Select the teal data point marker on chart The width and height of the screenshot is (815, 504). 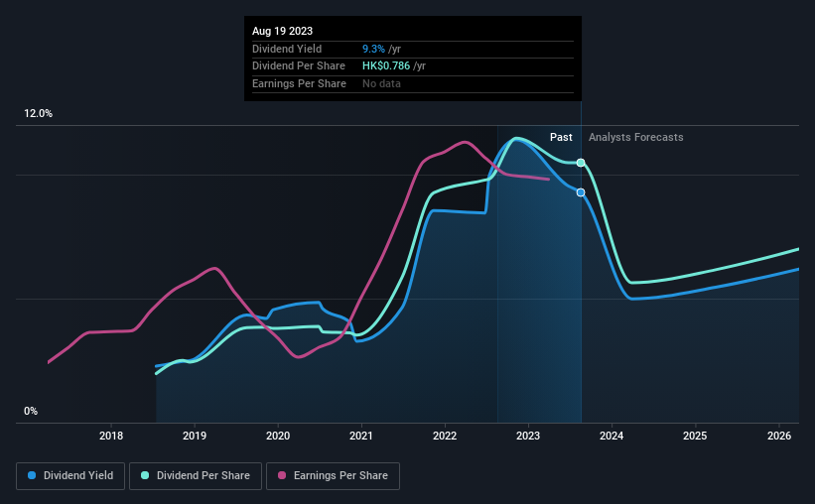coord(581,163)
